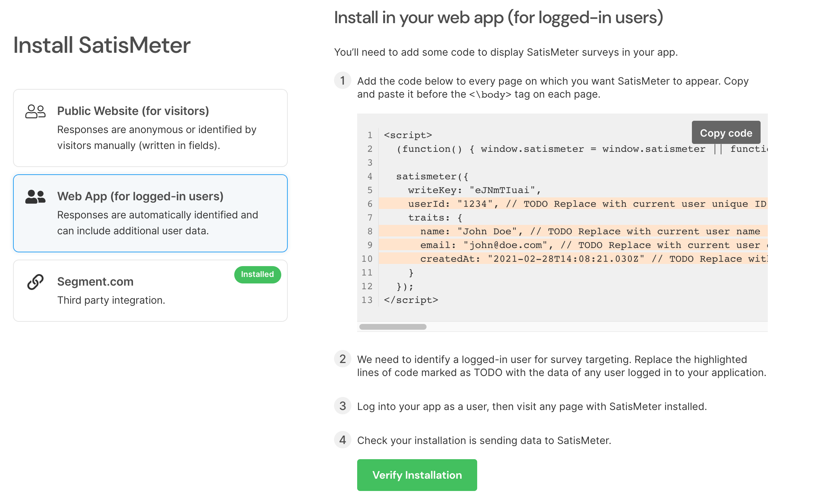Click the Verify Installation button
Viewport: 830px width, 504px height.
click(417, 475)
